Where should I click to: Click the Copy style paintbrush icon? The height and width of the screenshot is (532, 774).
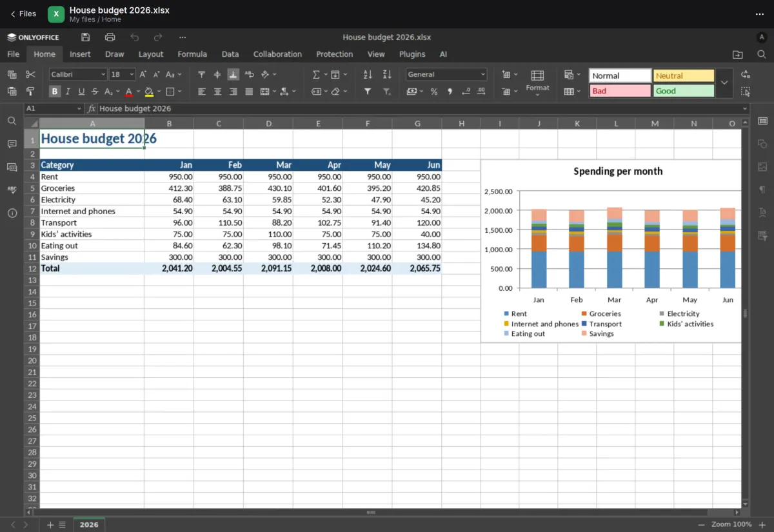[30, 92]
